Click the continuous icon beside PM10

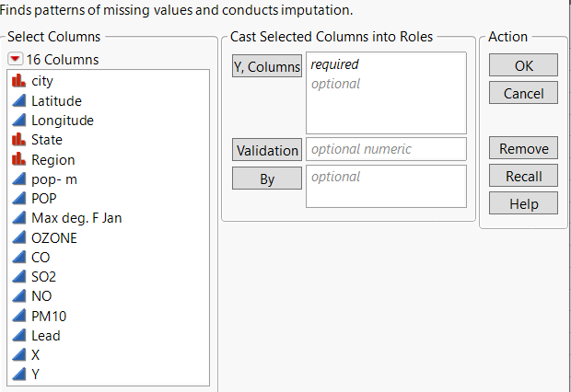(x=18, y=316)
